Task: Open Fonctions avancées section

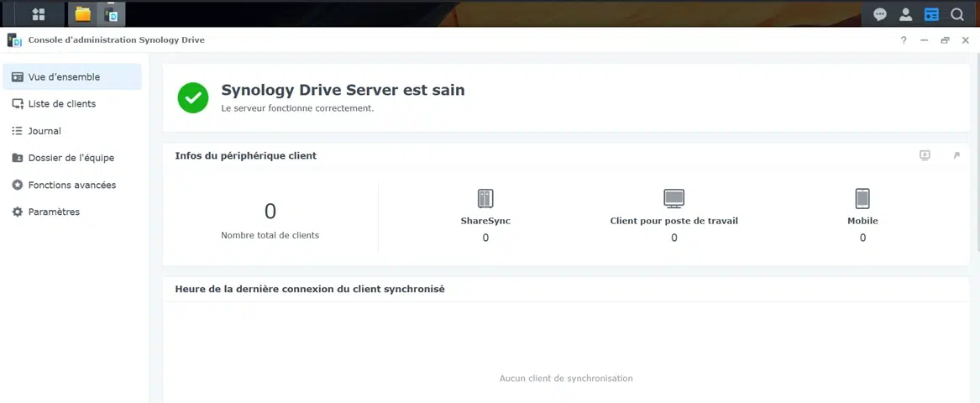Action: pos(72,185)
